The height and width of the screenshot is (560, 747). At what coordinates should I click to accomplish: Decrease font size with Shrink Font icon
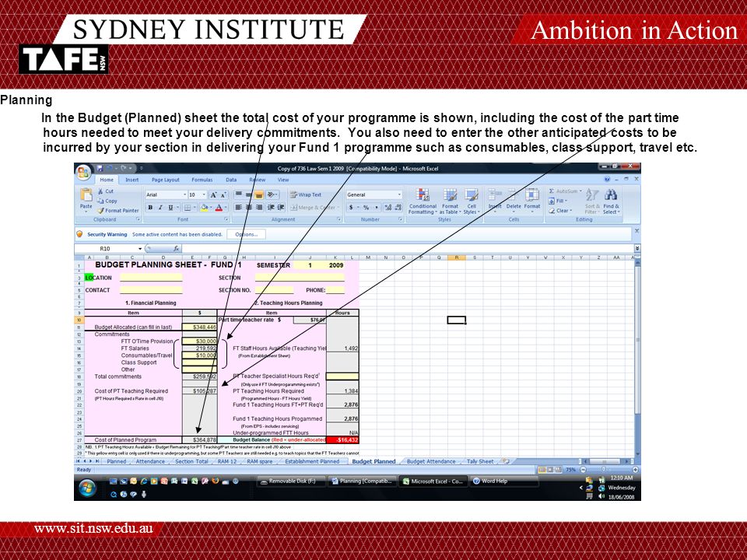223,194
